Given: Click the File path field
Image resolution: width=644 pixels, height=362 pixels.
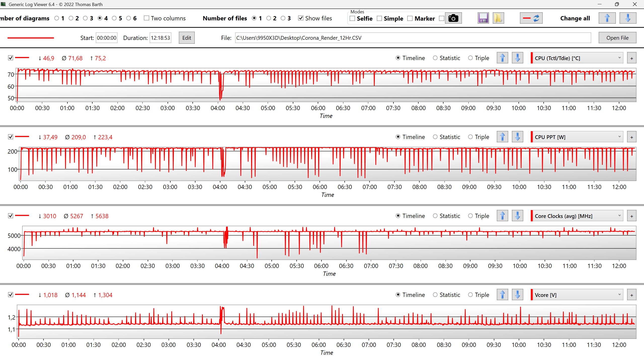Looking at the screenshot, I should click(413, 38).
